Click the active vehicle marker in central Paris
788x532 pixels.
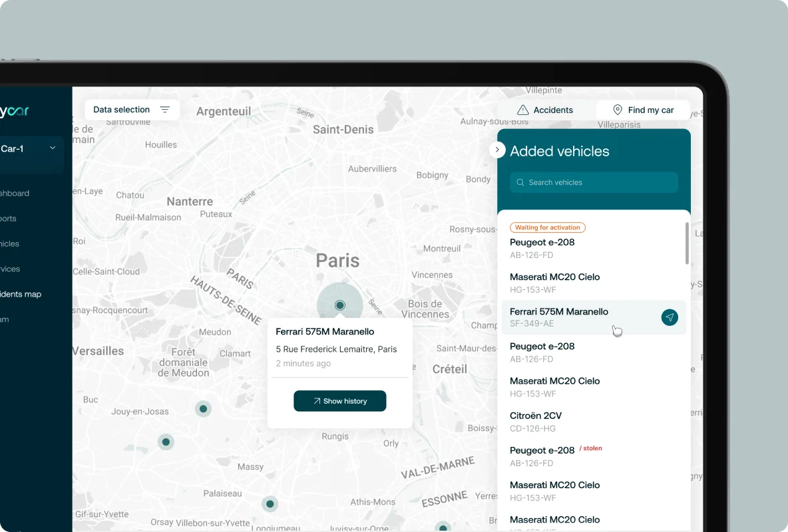(339, 305)
